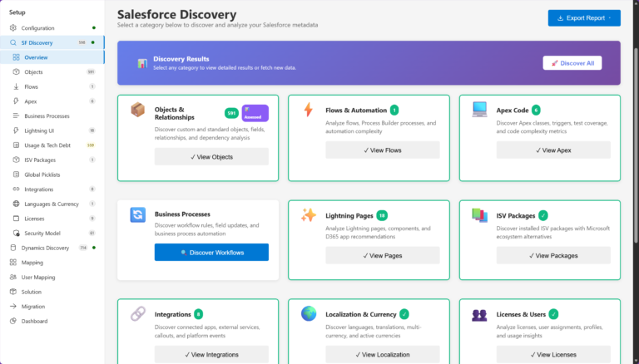
Task: Click the View Packages button
Action: (x=553, y=256)
